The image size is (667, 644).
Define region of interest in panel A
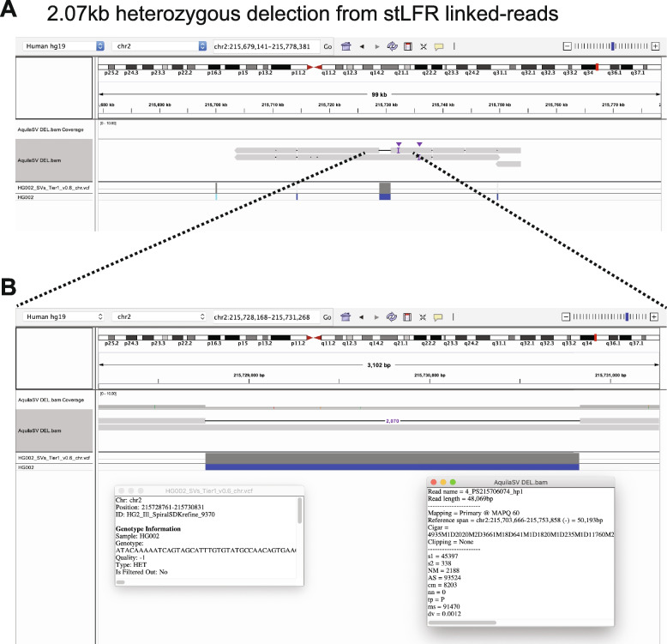408,46
